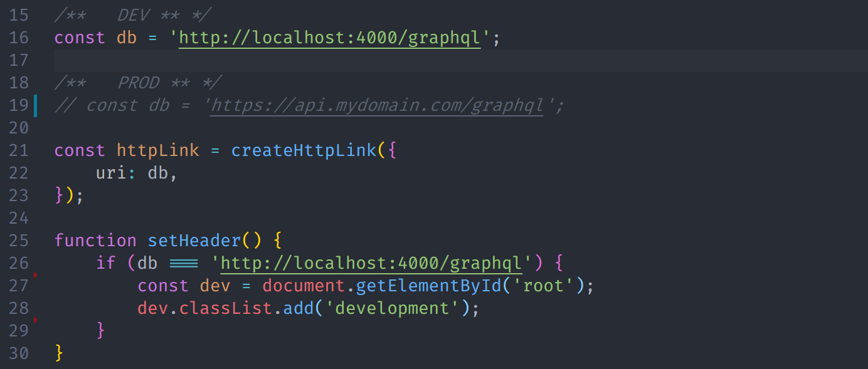Screen dimensions: 868x369
Task: Click the 'const' keyword on line 16
Action: point(80,38)
